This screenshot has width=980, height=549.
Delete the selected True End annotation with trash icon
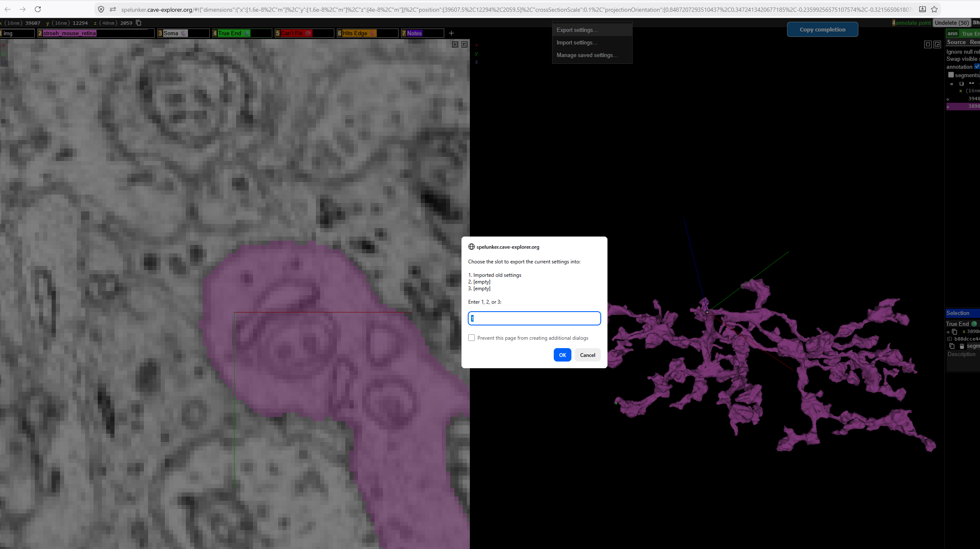click(x=962, y=346)
